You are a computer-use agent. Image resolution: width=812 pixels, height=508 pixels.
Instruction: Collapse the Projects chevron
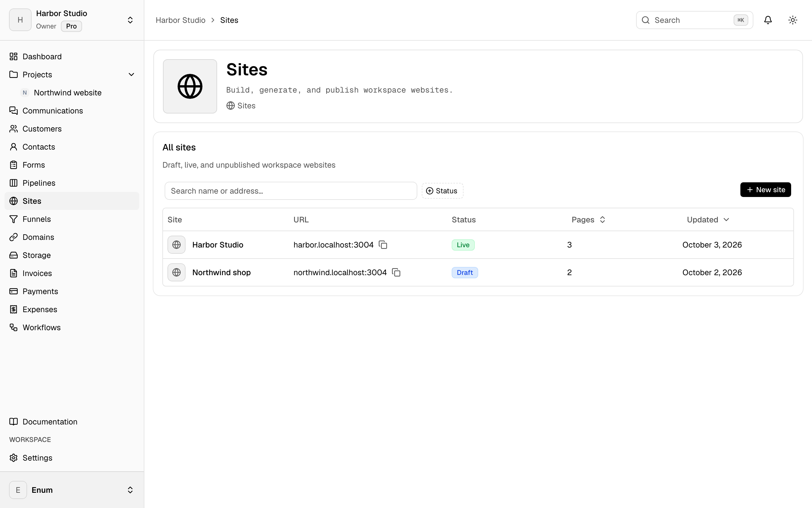click(132, 75)
